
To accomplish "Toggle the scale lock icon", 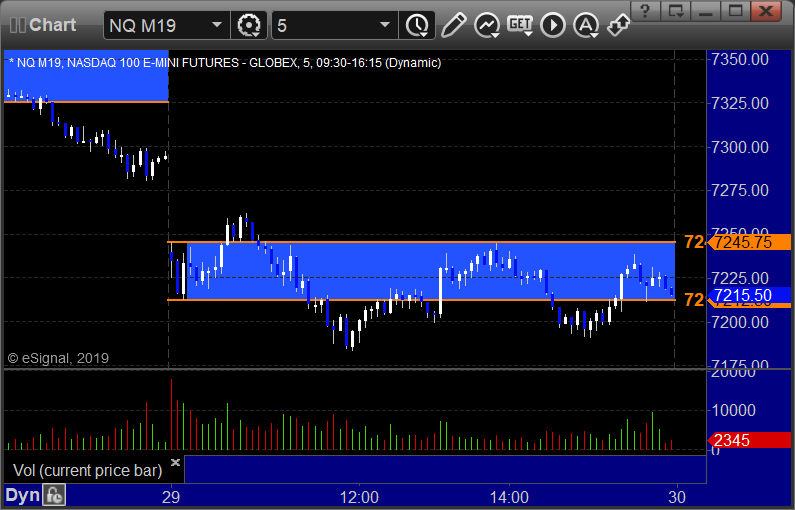I will coord(54,495).
